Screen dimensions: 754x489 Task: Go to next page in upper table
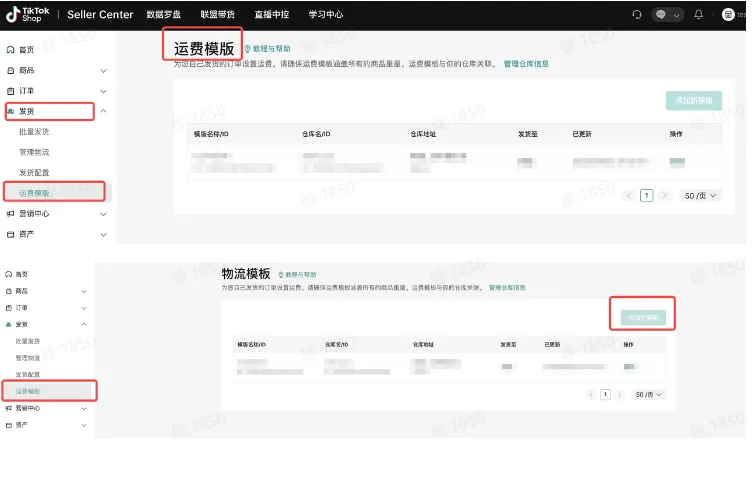click(x=665, y=196)
